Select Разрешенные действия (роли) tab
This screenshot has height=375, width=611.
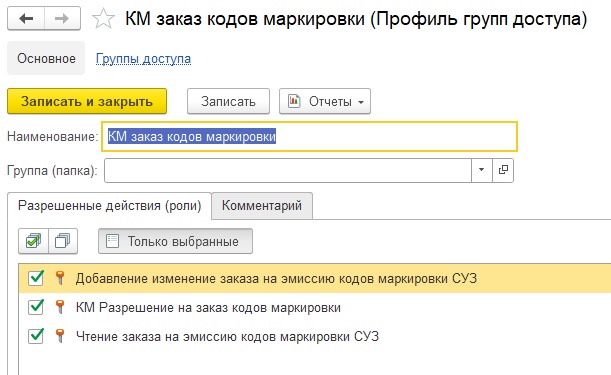[109, 205]
